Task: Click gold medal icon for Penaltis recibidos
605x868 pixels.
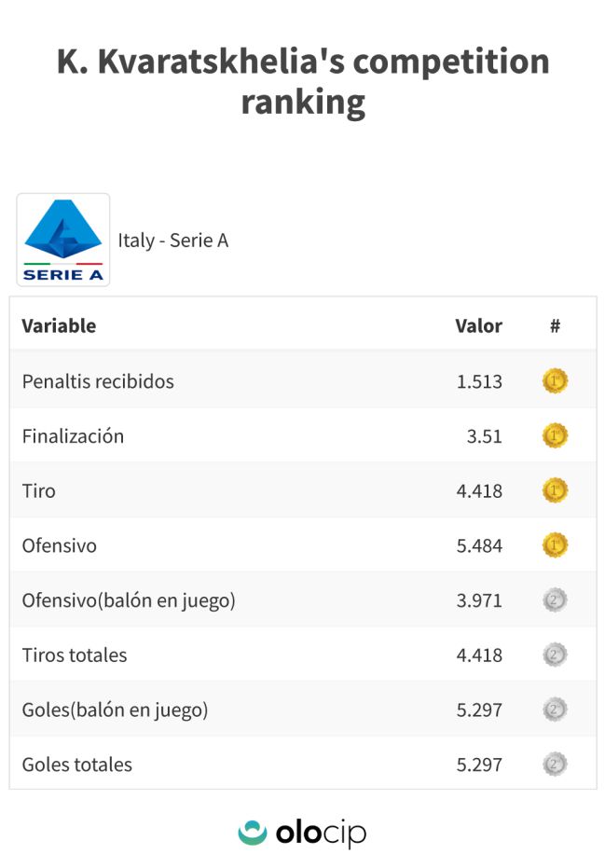Action: [x=556, y=380]
